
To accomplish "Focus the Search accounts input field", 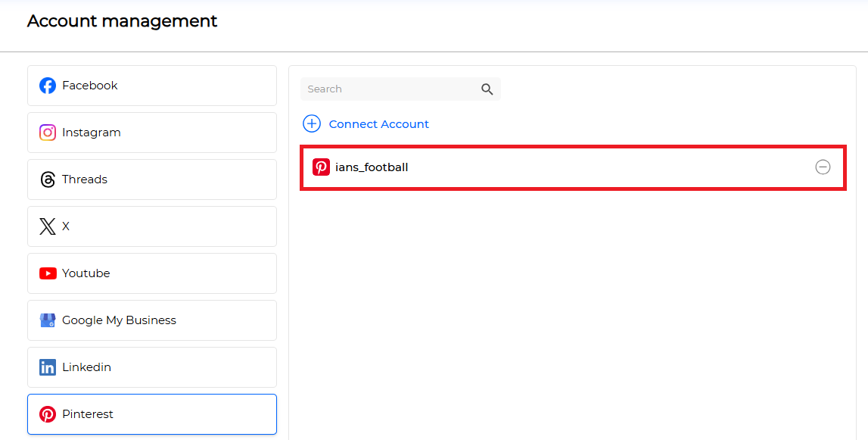I will (x=401, y=89).
